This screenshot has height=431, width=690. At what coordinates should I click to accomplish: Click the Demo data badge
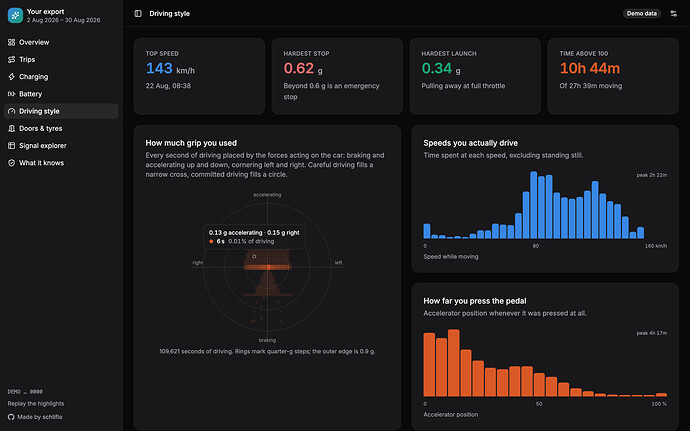642,14
